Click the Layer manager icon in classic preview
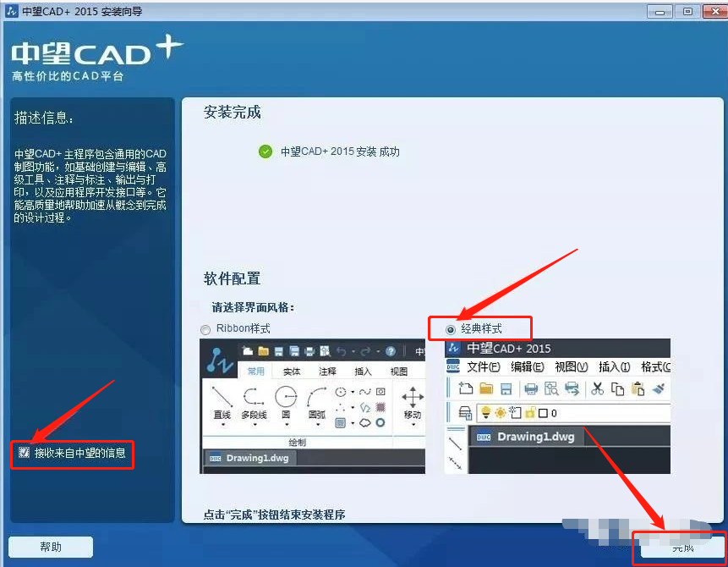The height and width of the screenshot is (567, 728). (465, 413)
